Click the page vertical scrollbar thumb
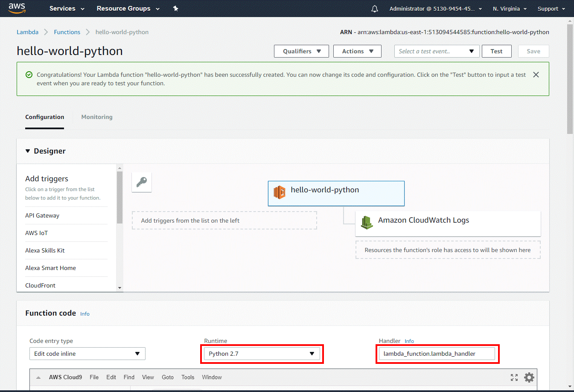This screenshot has width=574, height=392. pyautogui.click(x=570, y=79)
